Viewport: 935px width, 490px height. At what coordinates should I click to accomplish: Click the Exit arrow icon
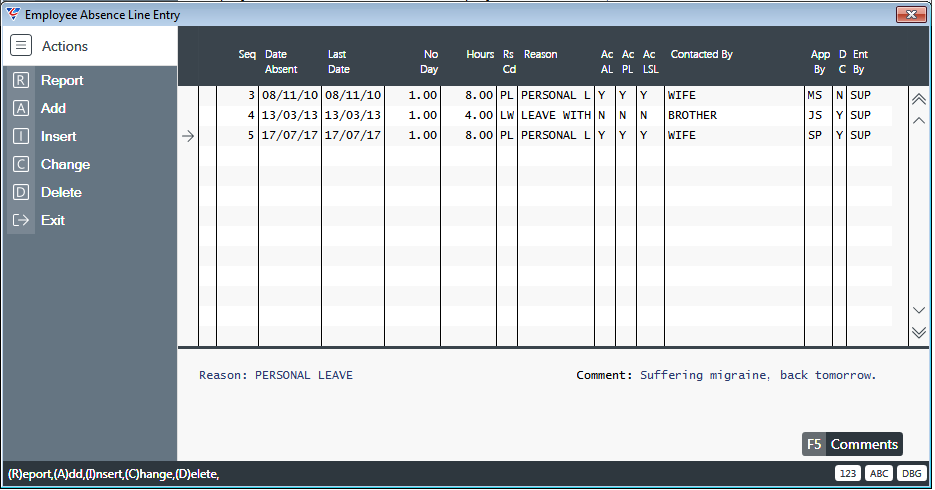pos(21,220)
